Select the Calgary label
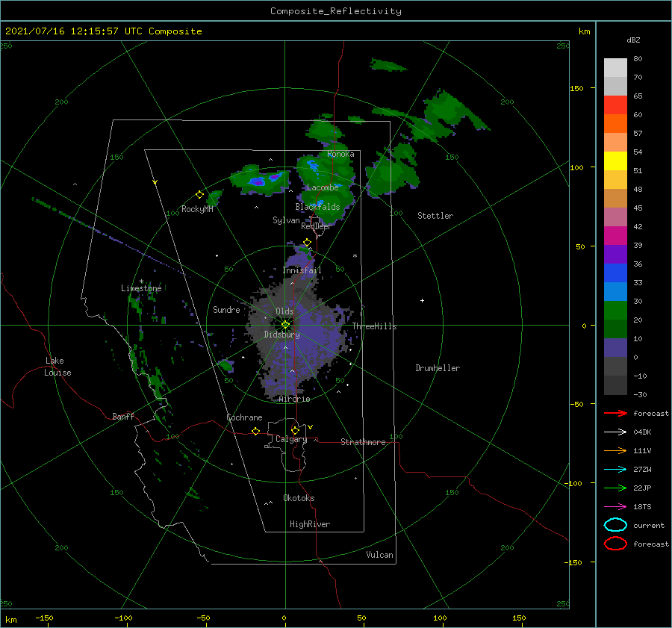Image resolution: width=672 pixels, height=628 pixels. click(x=291, y=439)
